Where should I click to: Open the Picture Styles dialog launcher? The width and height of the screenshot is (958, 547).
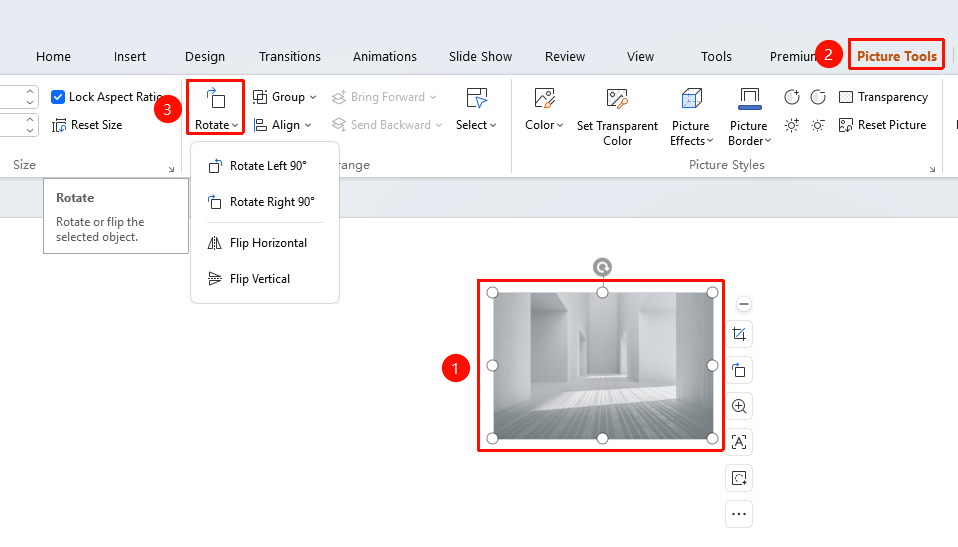tap(932, 169)
